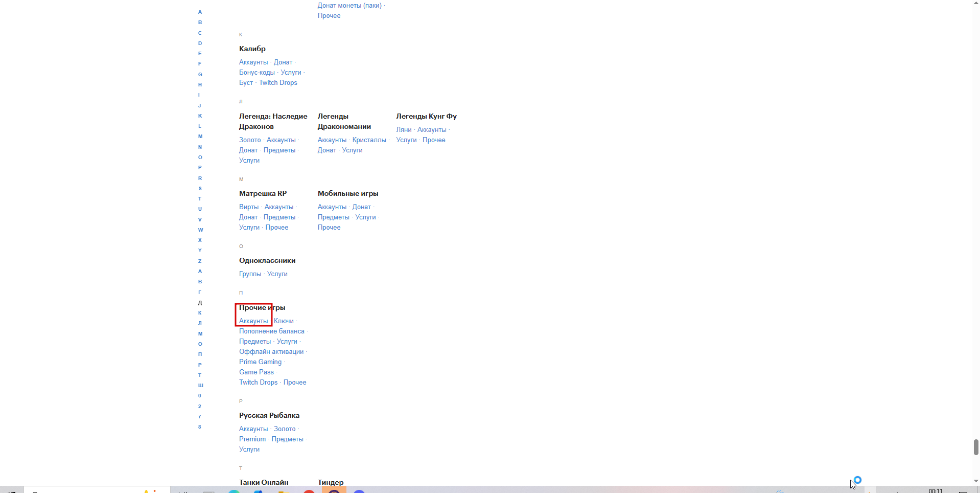Open Premium under Русская Рыбалка

(252, 439)
